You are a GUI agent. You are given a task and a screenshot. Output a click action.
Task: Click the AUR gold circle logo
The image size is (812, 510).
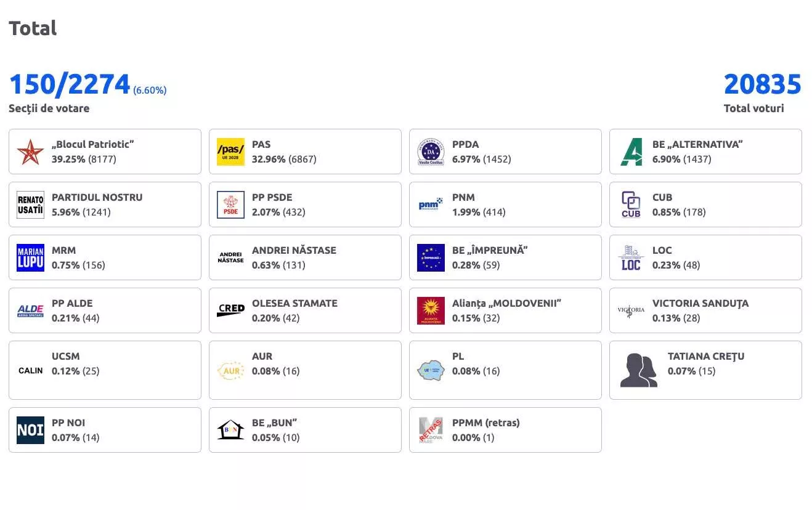230,370
